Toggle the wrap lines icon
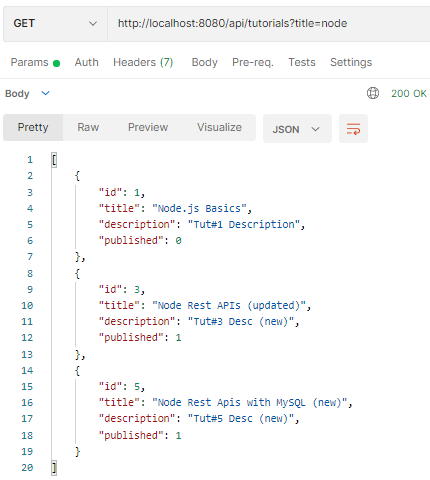The width and height of the screenshot is (430, 480). (353, 129)
